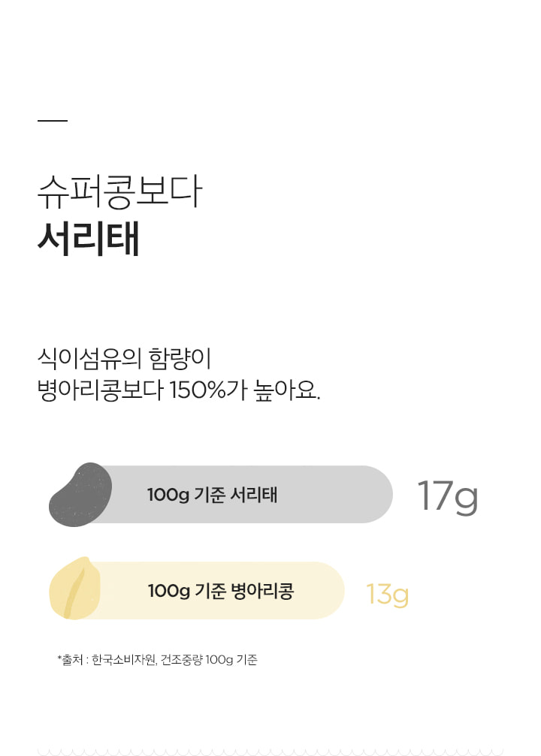Click the source footnote 한국소비자원
541x756 pixels.
pos(124,660)
